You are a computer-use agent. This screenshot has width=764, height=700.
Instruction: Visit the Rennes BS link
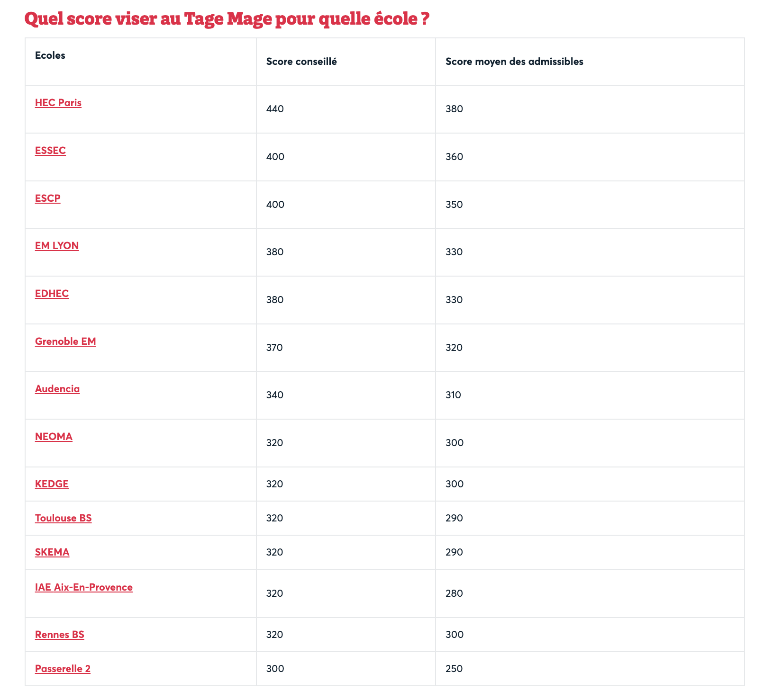click(x=59, y=635)
